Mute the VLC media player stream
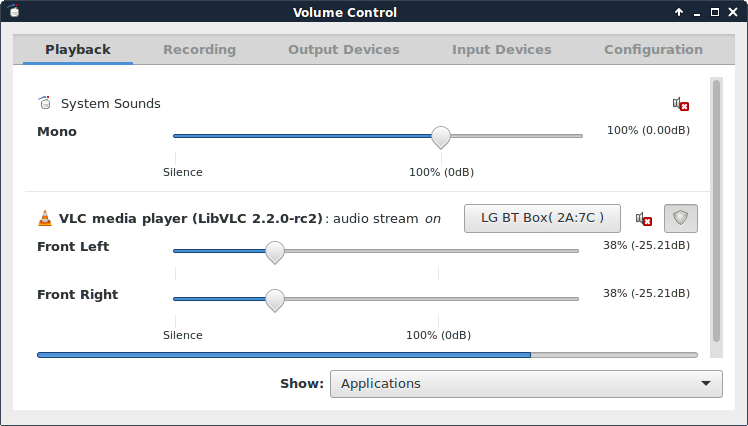This screenshot has height=426, width=748. pyautogui.click(x=644, y=219)
